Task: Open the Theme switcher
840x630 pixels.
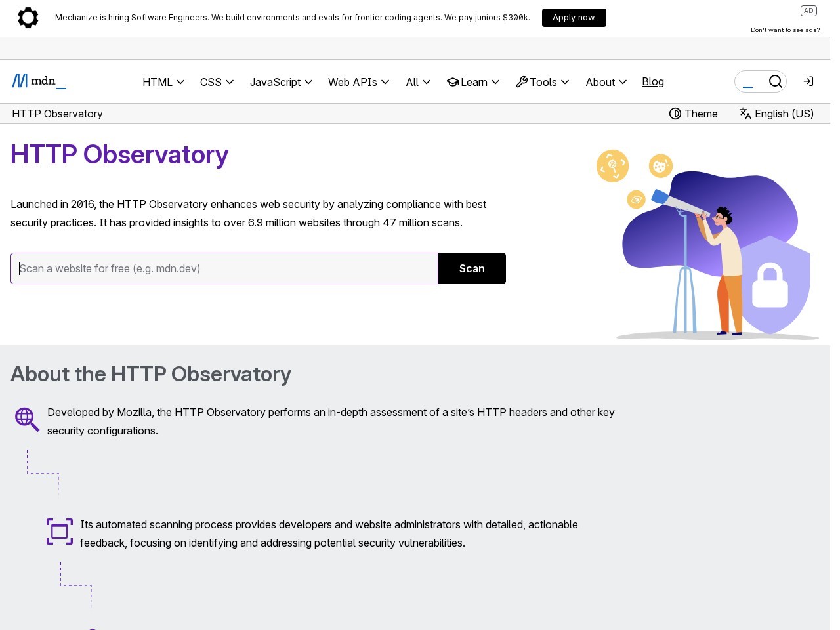Action: pos(693,114)
